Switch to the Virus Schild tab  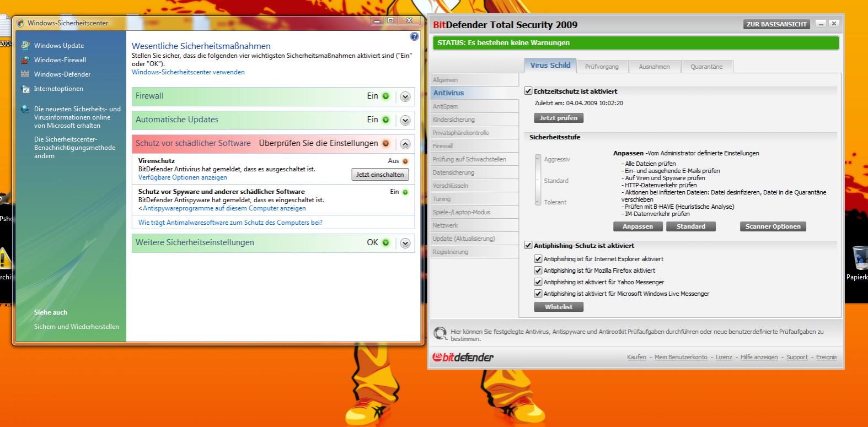point(550,65)
